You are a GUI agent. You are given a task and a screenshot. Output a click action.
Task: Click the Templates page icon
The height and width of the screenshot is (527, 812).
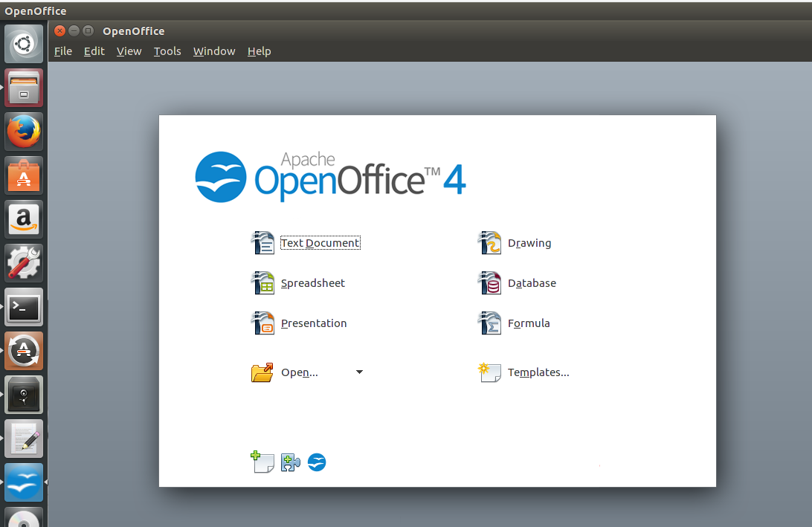tap(489, 372)
